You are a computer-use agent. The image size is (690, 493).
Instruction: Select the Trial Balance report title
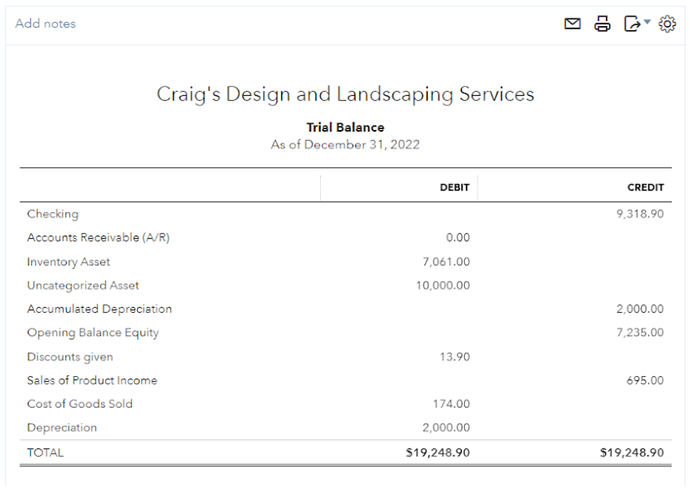[345, 128]
